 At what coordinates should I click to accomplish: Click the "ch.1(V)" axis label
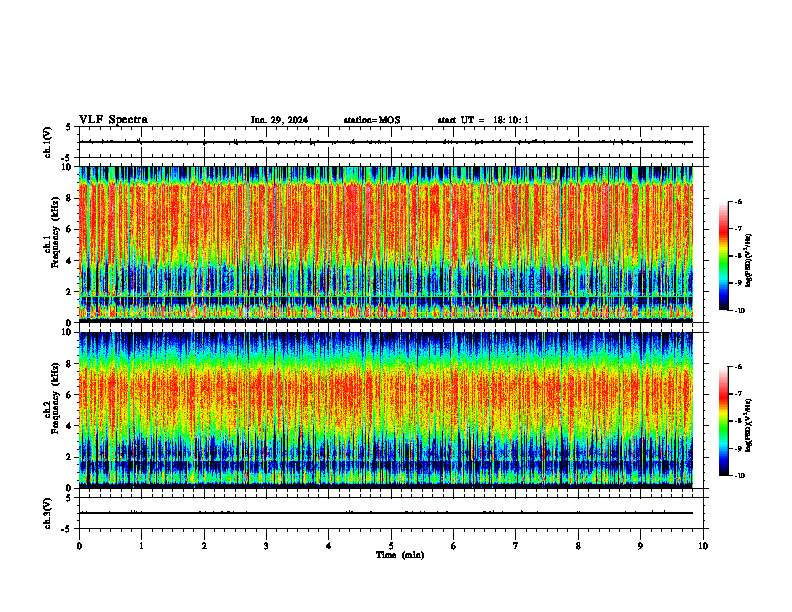click(48, 142)
